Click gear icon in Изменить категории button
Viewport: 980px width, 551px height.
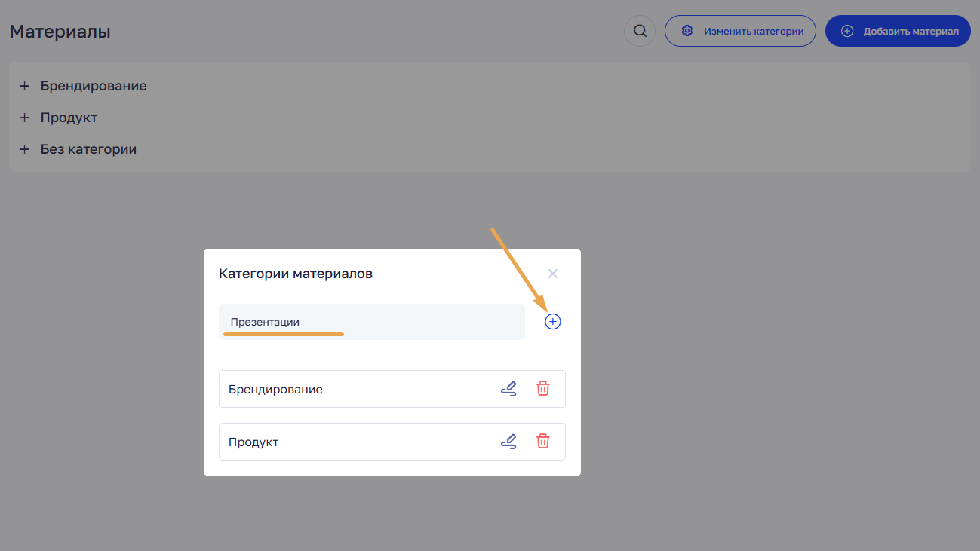tap(687, 32)
